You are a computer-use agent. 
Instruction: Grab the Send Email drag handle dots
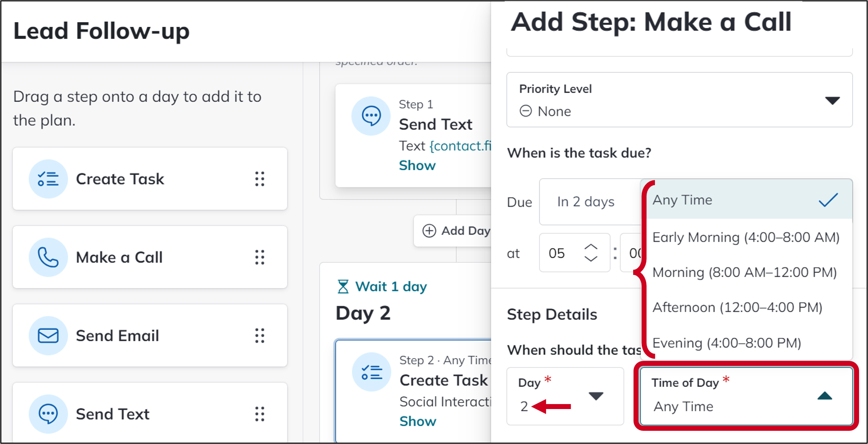click(x=260, y=336)
